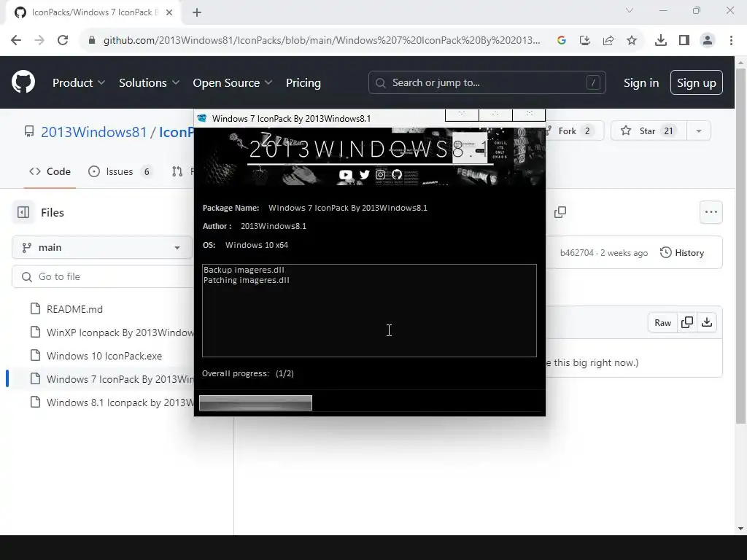Copy raw file contents icon
The image size is (747, 560).
[687, 323]
